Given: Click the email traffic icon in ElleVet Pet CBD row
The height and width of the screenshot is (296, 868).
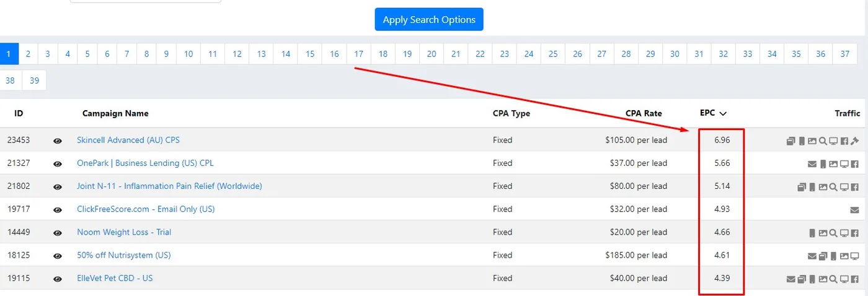Looking at the screenshot, I should coord(790,279).
